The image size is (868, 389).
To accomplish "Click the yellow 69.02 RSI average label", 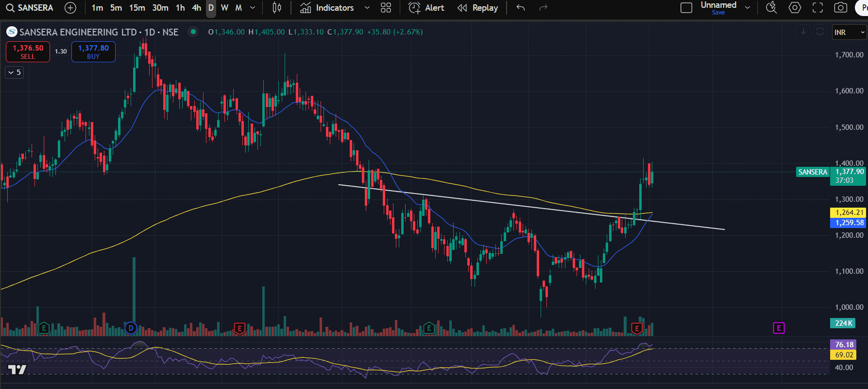I will pos(844,355).
